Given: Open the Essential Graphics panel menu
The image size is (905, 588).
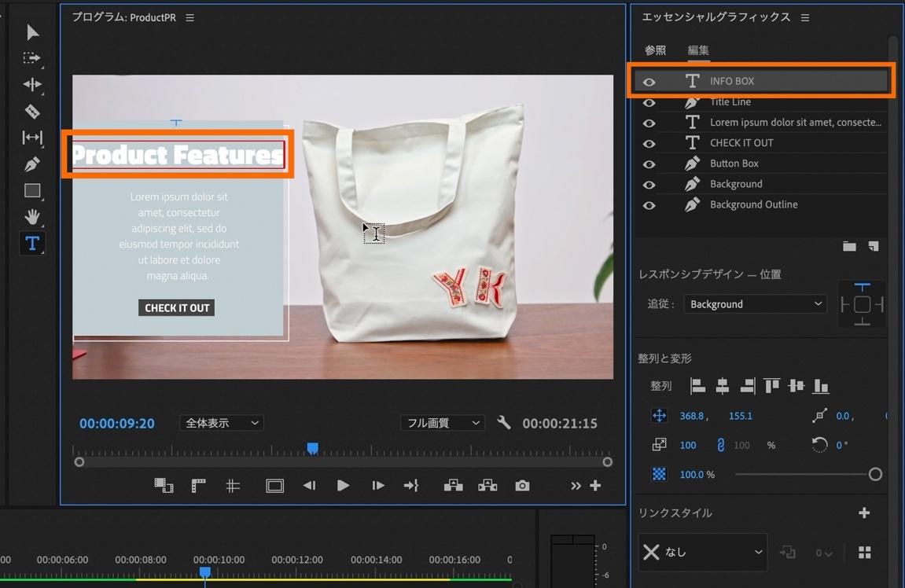Looking at the screenshot, I should pos(805,18).
